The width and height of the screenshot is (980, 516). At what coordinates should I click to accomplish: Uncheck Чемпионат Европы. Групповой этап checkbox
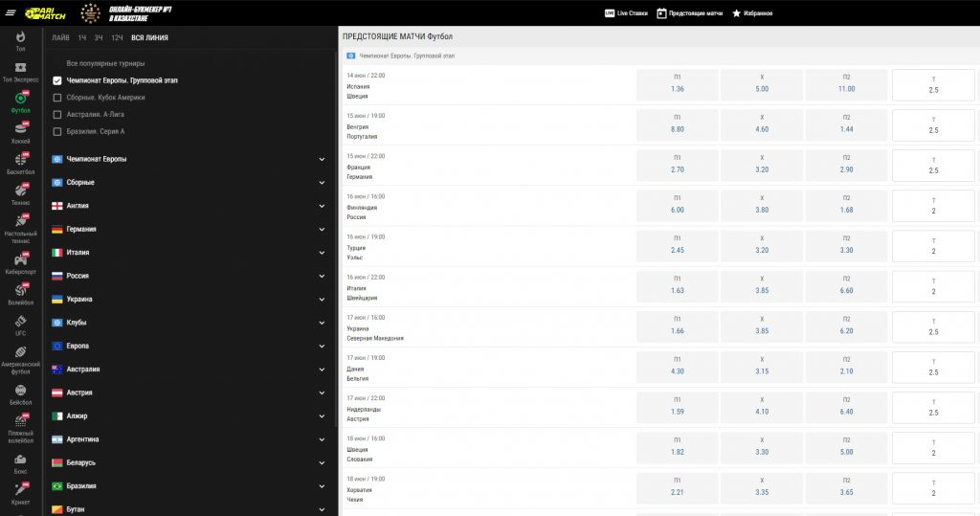point(56,80)
